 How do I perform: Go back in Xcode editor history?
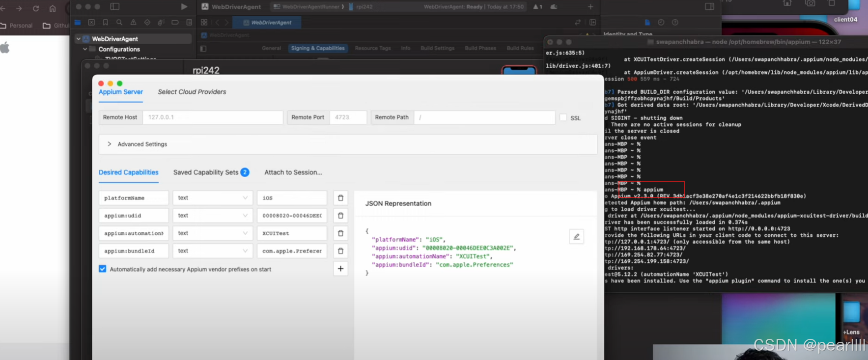[x=218, y=23]
